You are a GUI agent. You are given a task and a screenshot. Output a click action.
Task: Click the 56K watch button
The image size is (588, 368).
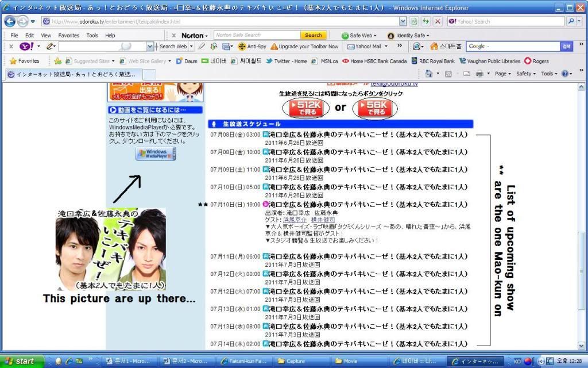pos(376,108)
